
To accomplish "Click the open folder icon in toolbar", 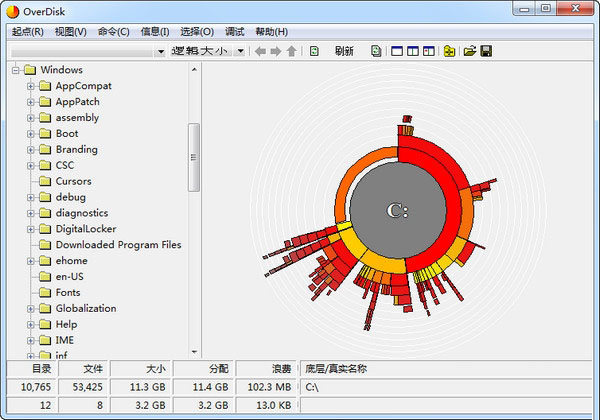I will tap(469, 51).
